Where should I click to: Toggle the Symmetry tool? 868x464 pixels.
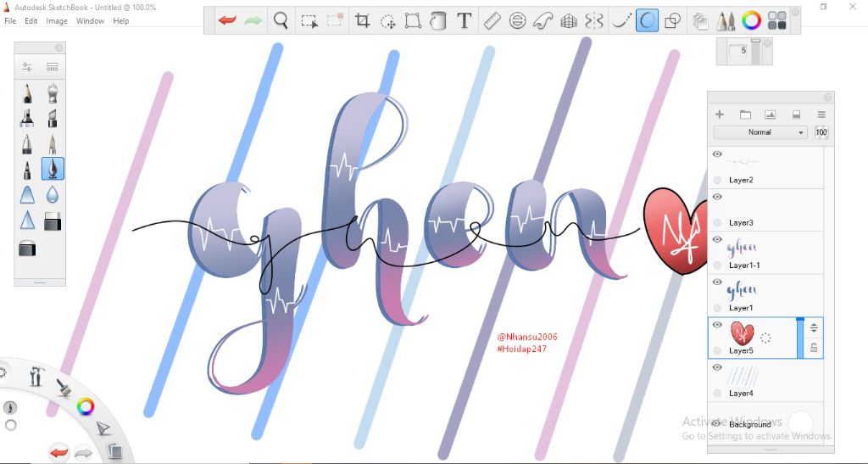[594, 21]
